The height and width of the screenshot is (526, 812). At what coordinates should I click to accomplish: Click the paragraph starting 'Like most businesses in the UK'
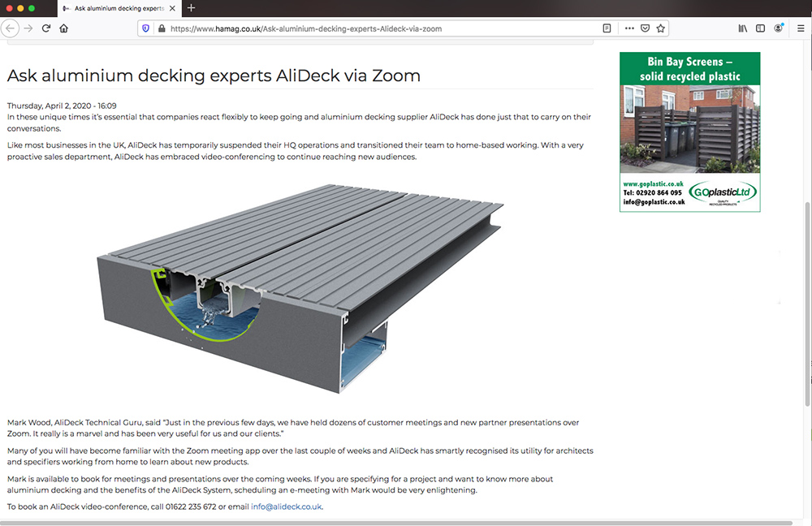296,151
